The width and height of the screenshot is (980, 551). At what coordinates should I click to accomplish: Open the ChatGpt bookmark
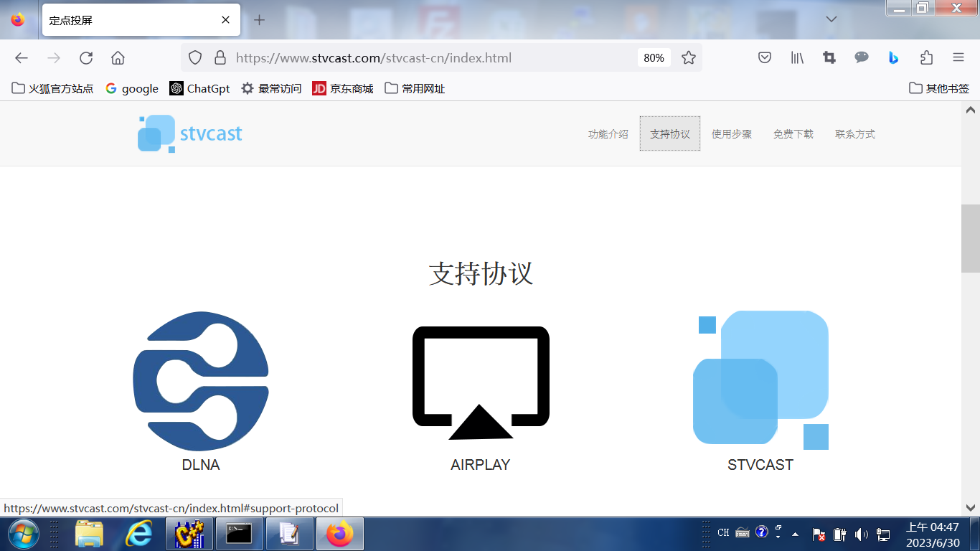pos(200,88)
